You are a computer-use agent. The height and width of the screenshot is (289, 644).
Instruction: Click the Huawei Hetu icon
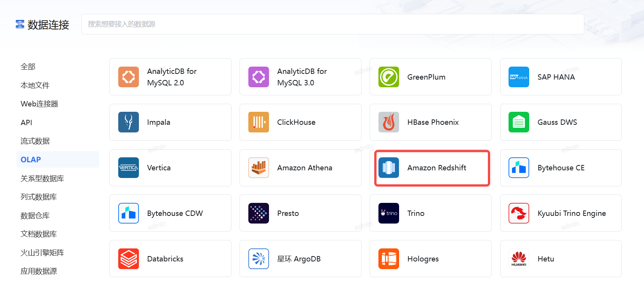tap(519, 259)
